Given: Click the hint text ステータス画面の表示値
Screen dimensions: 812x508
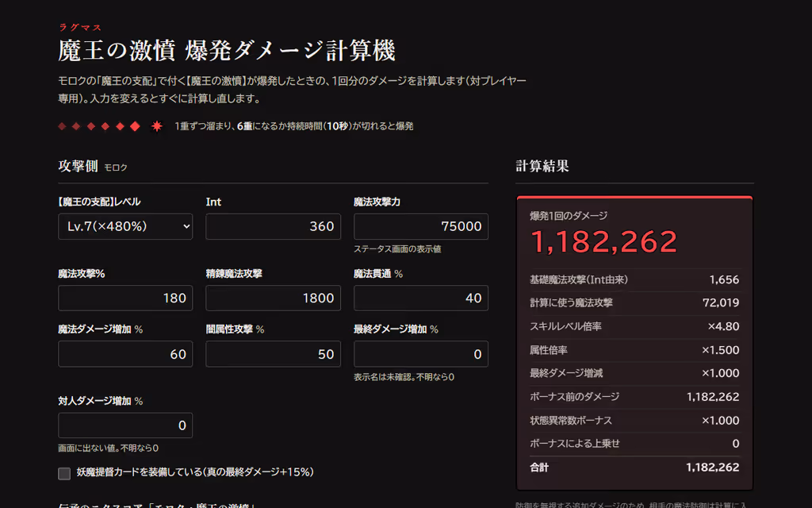Looking at the screenshot, I should 397,249.
